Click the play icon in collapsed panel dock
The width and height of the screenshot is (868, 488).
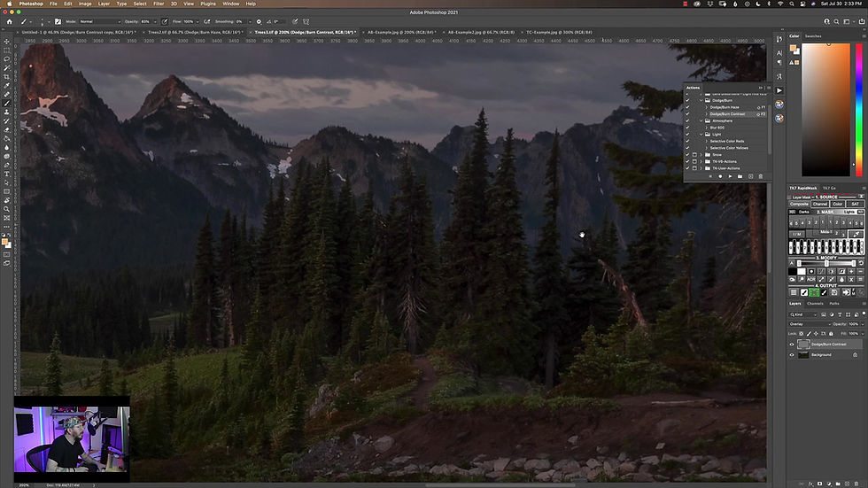pos(779,90)
